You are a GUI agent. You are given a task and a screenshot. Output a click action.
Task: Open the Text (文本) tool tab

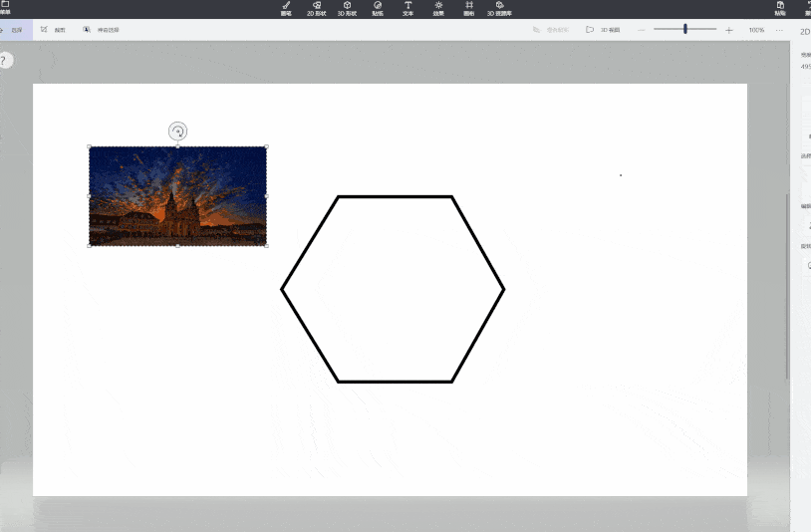(408, 9)
